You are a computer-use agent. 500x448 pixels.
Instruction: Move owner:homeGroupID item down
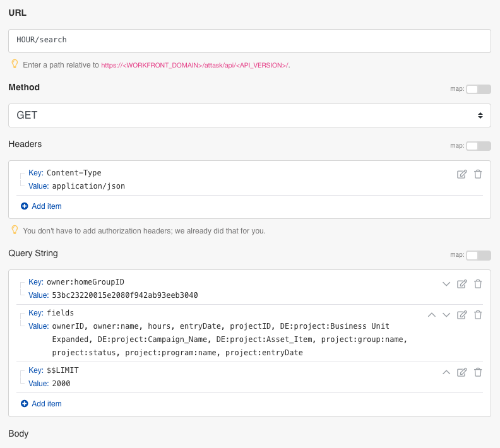(x=446, y=284)
